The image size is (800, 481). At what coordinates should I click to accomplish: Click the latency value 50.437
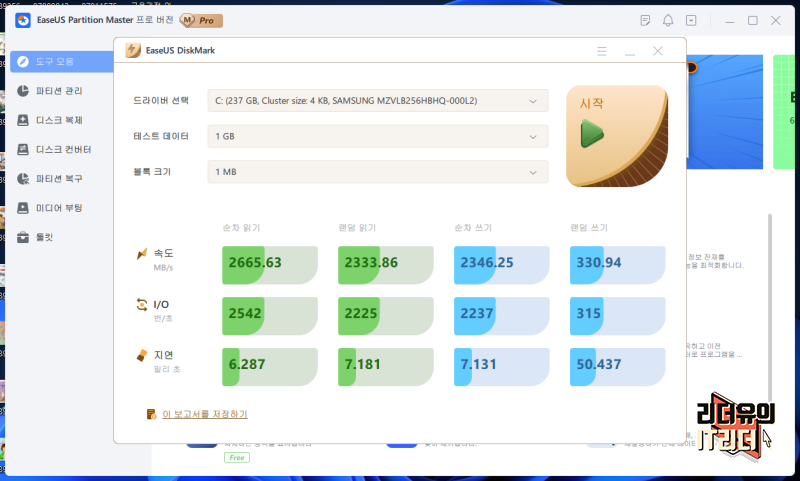click(598, 364)
